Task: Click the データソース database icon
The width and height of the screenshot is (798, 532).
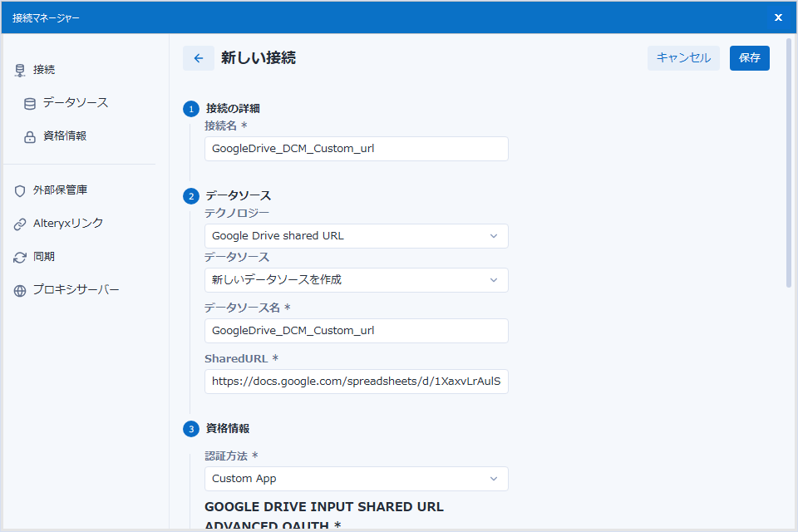Action: [30, 104]
